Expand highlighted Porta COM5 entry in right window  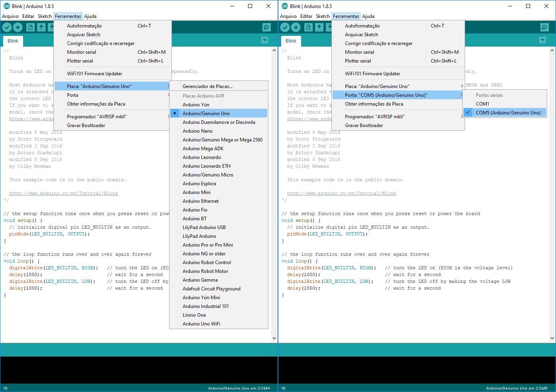[x=398, y=95]
